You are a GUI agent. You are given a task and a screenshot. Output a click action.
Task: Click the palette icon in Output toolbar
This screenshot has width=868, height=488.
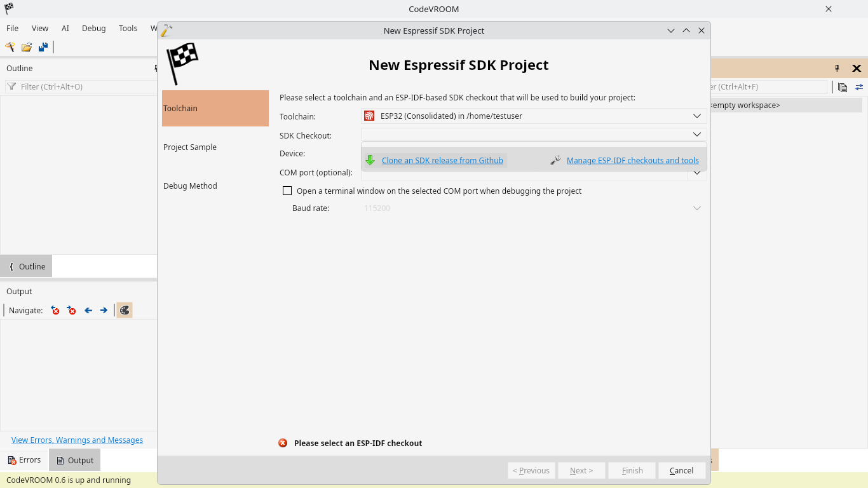pos(125,310)
